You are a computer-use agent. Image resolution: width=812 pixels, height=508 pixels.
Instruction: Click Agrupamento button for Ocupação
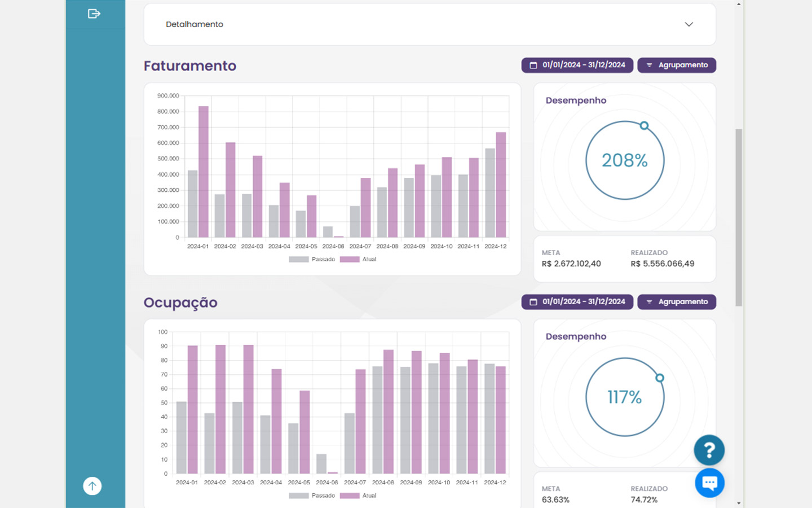(x=677, y=302)
